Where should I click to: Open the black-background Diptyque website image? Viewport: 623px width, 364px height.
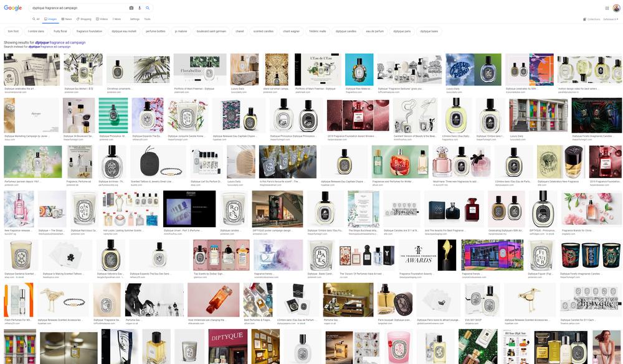pos(189,208)
